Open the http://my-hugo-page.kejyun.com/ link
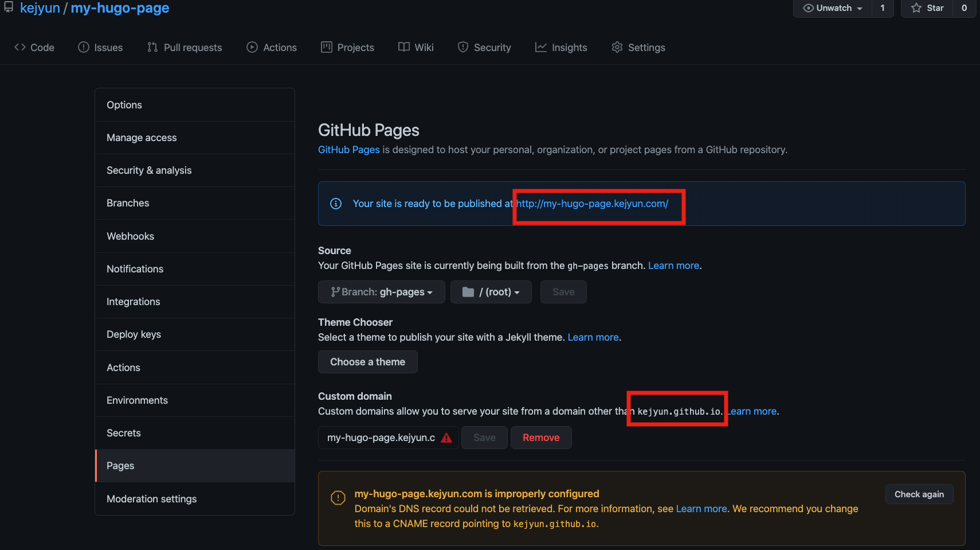Image resolution: width=980 pixels, height=550 pixels. pos(592,204)
